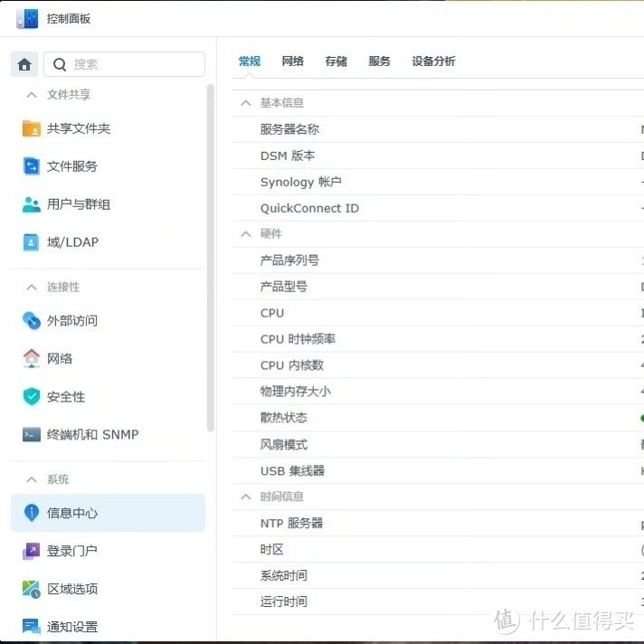Viewport: 644px width, 644px height.
Task: Open the 安全性 shield icon
Action: click(32, 396)
